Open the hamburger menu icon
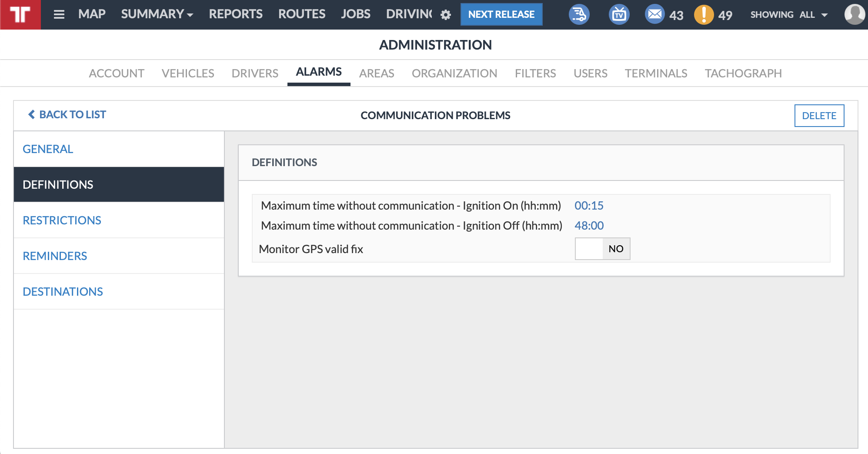The width and height of the screenshot is (868, 454). [59, 14]
